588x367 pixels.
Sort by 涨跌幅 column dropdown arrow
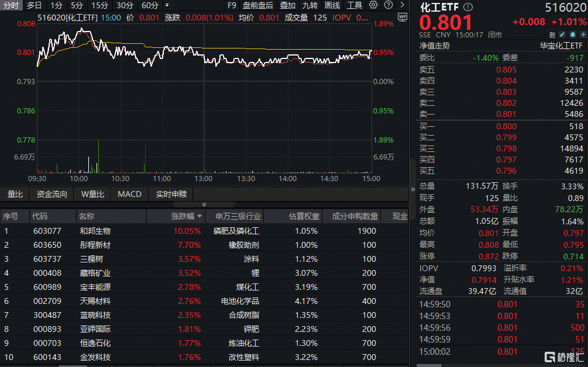click(x=200, y=217)
